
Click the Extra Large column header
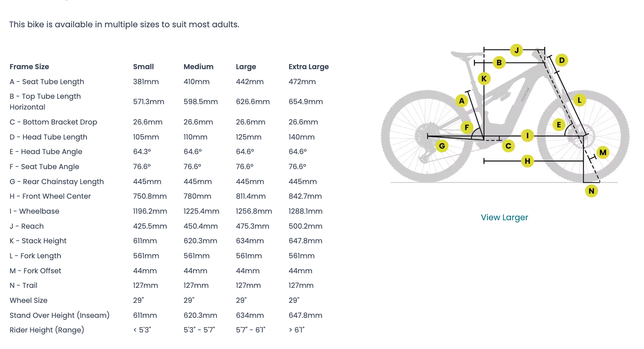tap(309, 67)
